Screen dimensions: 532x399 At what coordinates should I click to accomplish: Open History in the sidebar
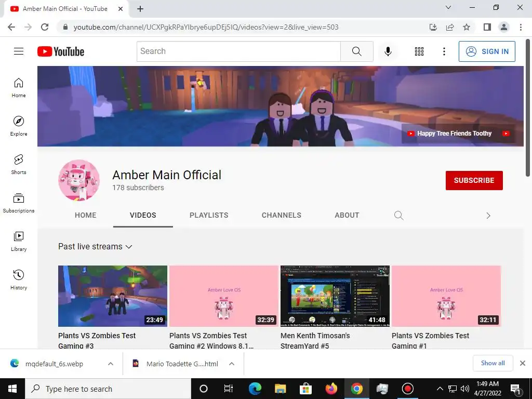[x=19, y=280]
